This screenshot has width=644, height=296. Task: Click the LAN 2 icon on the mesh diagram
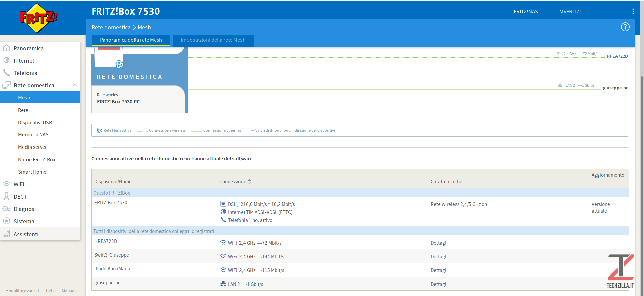pyautogui.click(x=560, y=85)
